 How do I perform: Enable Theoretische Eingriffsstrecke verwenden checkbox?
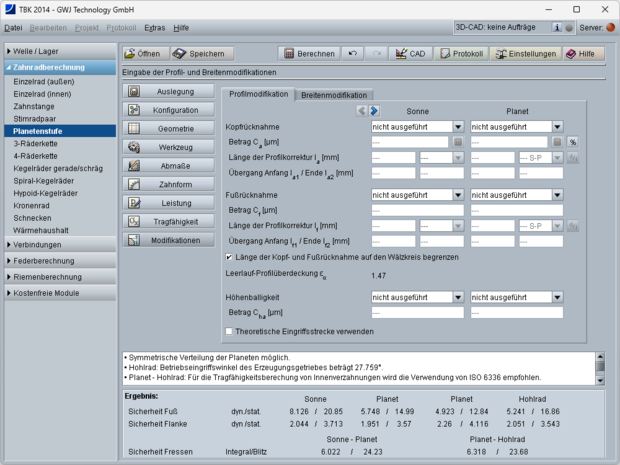tap(230, 331)
